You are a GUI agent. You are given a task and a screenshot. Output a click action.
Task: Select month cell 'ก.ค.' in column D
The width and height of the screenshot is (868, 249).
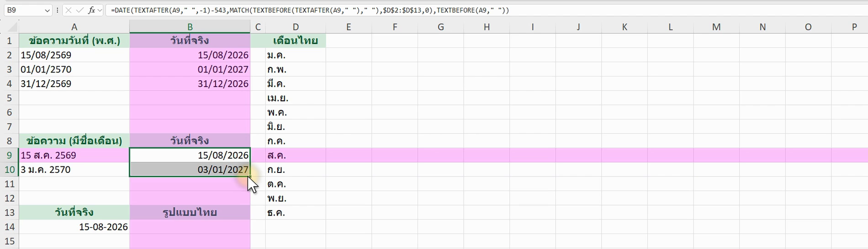click(x=296, y=140)
